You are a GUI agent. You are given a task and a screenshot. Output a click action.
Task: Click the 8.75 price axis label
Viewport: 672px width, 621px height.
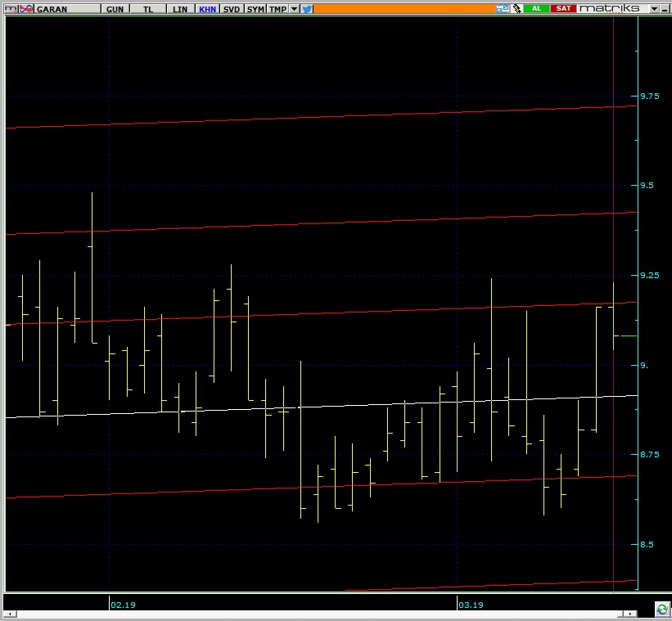[650, 454]
